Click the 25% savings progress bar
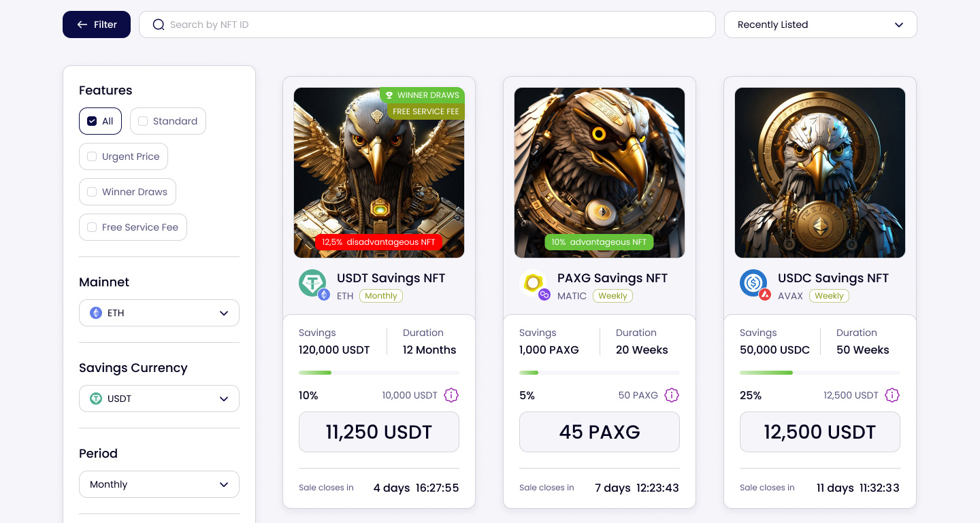Viewport: 980px width, 523px height. [820, 373]
